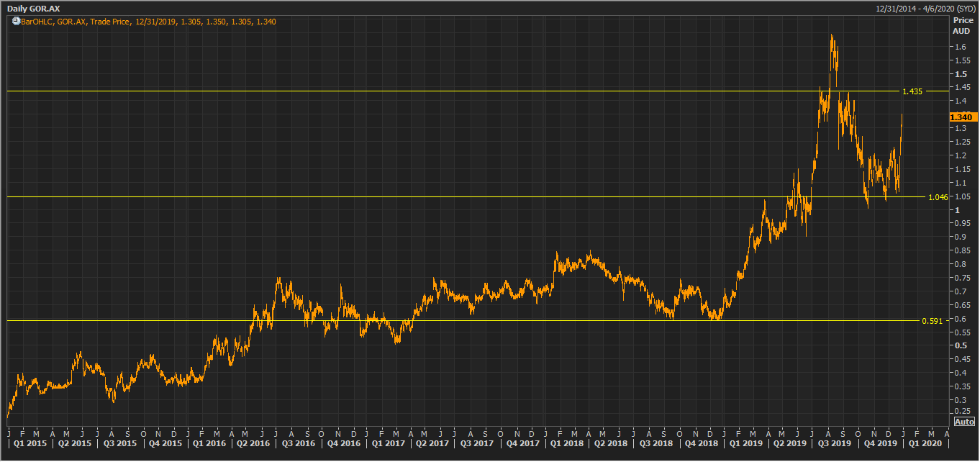Select the yellow 1.435 line label
This screenshot has height=462, width=980.
912,91
